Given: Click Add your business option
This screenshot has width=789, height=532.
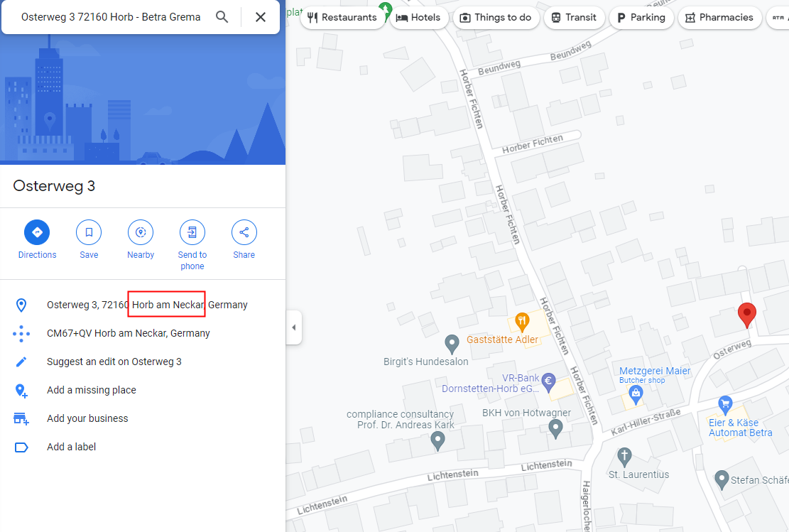Looking at the screenshot, I should 87,418.
